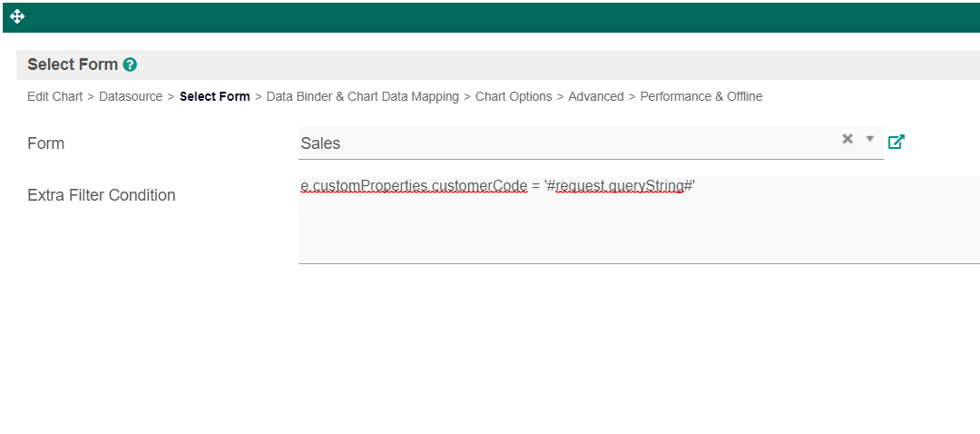Click the request.queryString hash variable text

point(620,185)
